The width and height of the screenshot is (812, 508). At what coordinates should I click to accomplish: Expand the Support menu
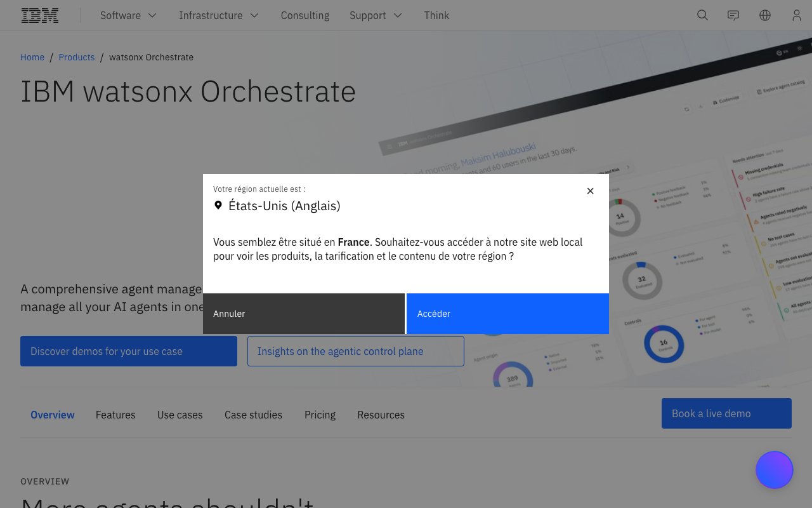click(376, 15)
